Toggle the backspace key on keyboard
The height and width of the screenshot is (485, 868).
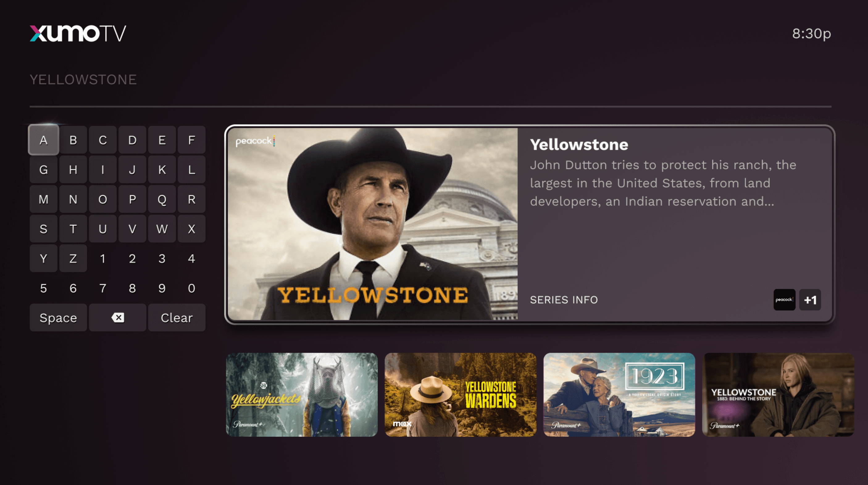pyautogui.click(x=117, y=317)
